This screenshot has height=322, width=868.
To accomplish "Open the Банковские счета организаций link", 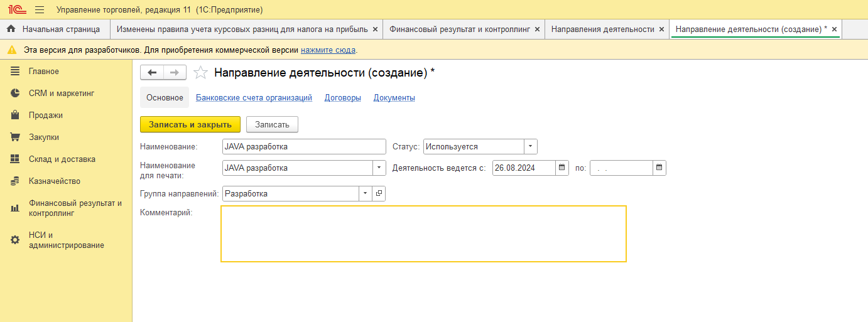I will [254, 98].
